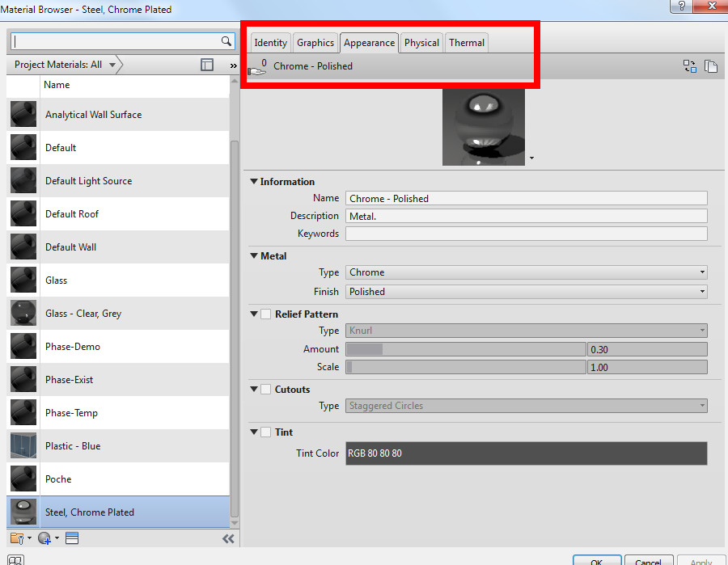
Task: Select the Default Wall material
Action: [x=118, y=247]
